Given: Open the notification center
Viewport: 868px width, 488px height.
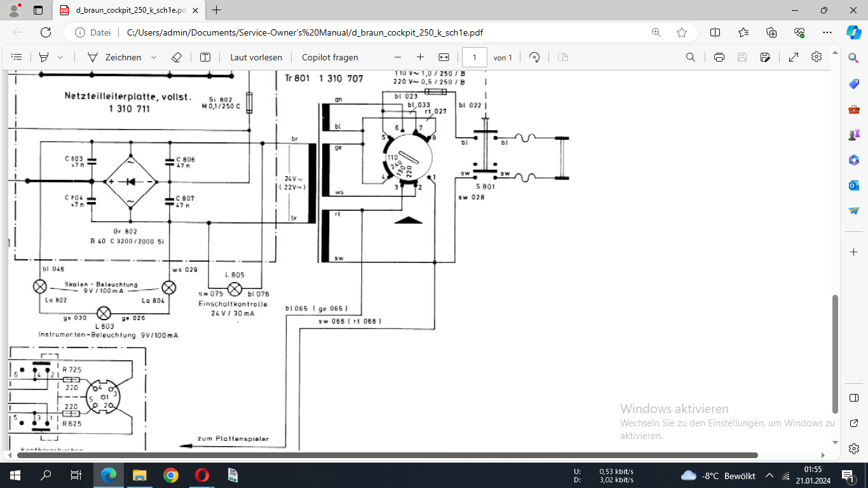Looking at the screenshot, I should [x=848, y=475].
